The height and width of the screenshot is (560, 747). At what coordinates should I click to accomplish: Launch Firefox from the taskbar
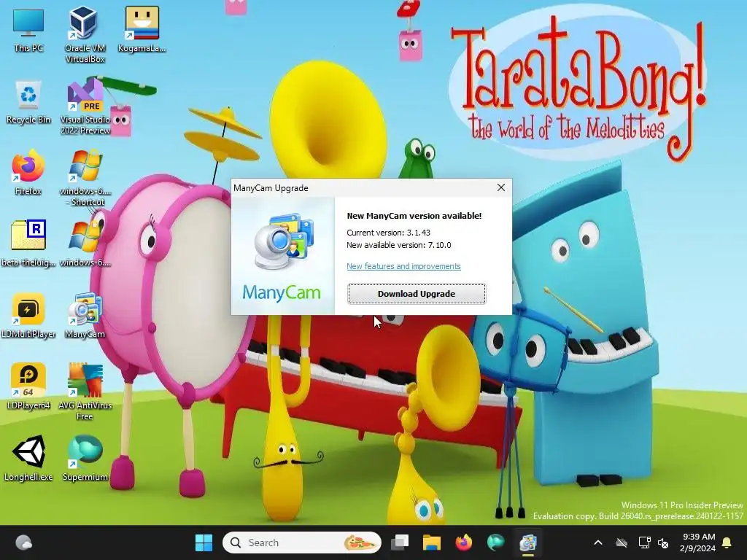point(463,542)
